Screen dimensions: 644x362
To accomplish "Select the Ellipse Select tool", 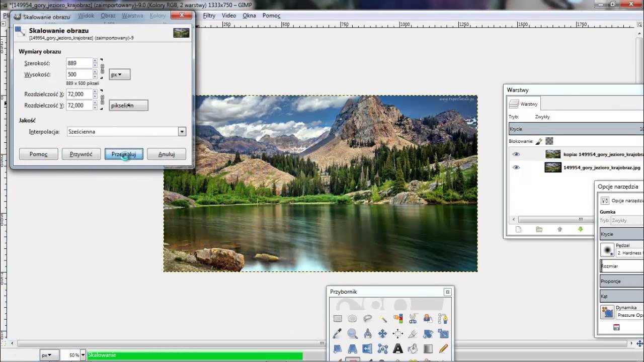I will point(353,318).
